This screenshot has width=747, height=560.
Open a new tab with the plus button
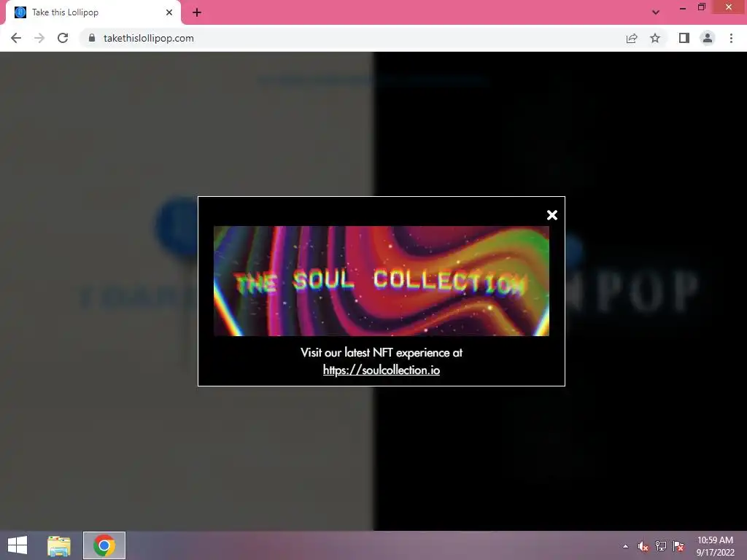197,12
